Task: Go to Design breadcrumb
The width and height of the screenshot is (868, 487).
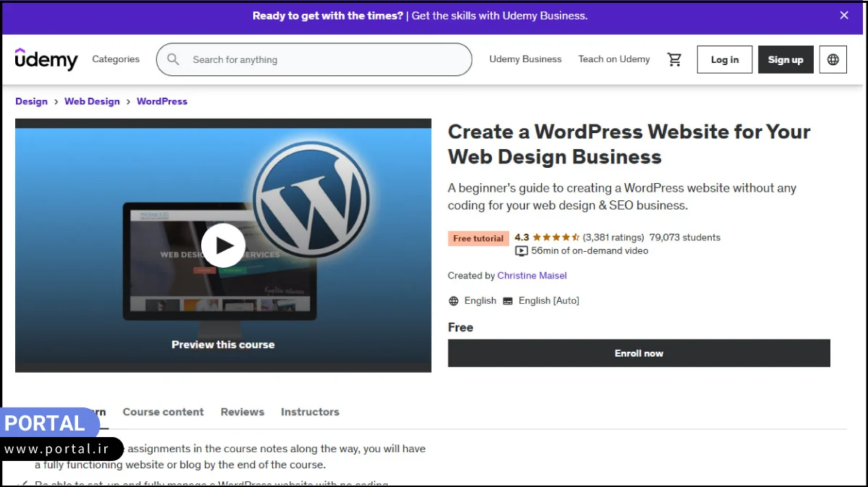Action: coord(31,101)
